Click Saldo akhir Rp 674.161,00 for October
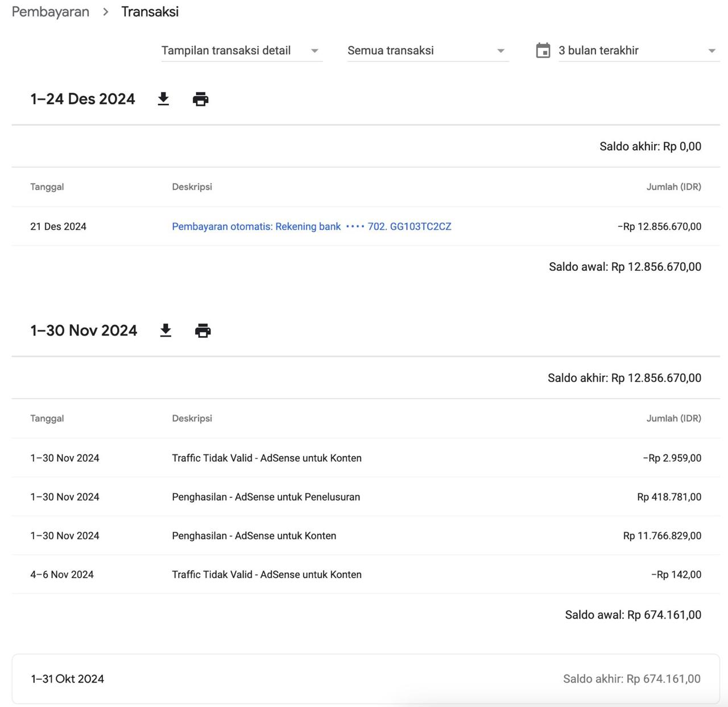The height and width of the screenshot is (707, 728). [x=631, y=679]
